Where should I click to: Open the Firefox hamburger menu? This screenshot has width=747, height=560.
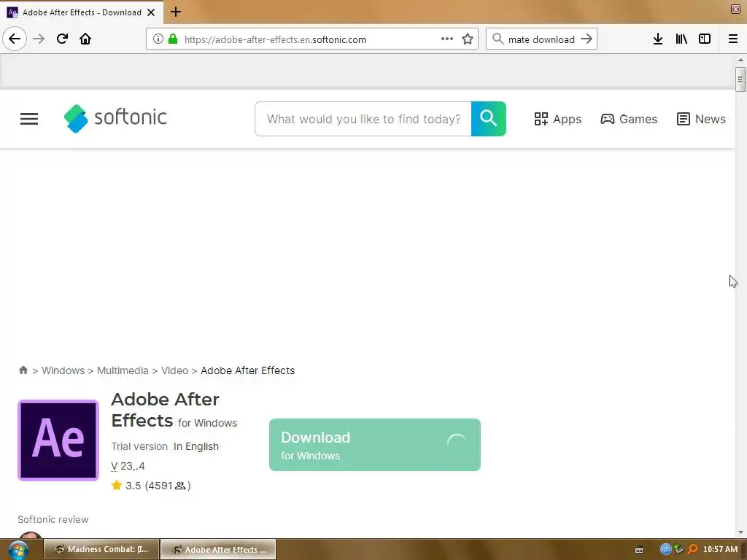pyautogui.click(x=733, y=39)
